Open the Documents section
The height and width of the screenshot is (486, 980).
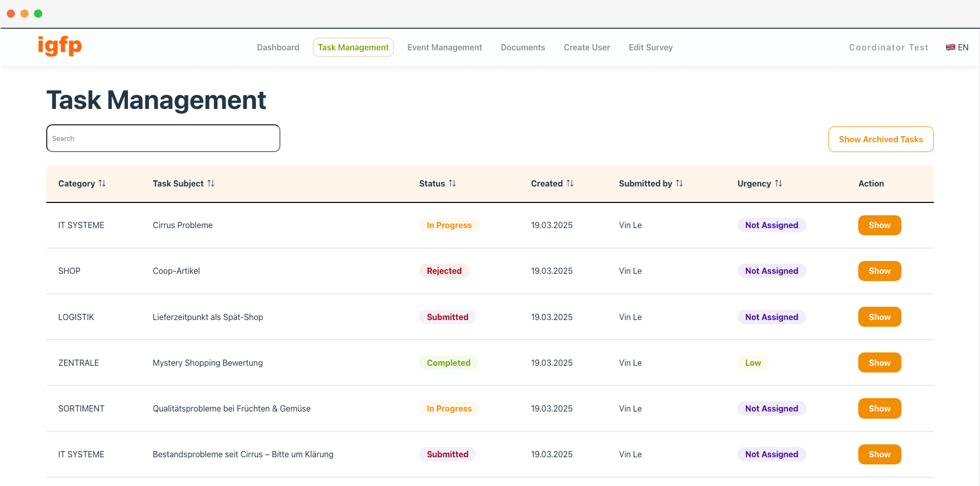click(x=522, y=47)
